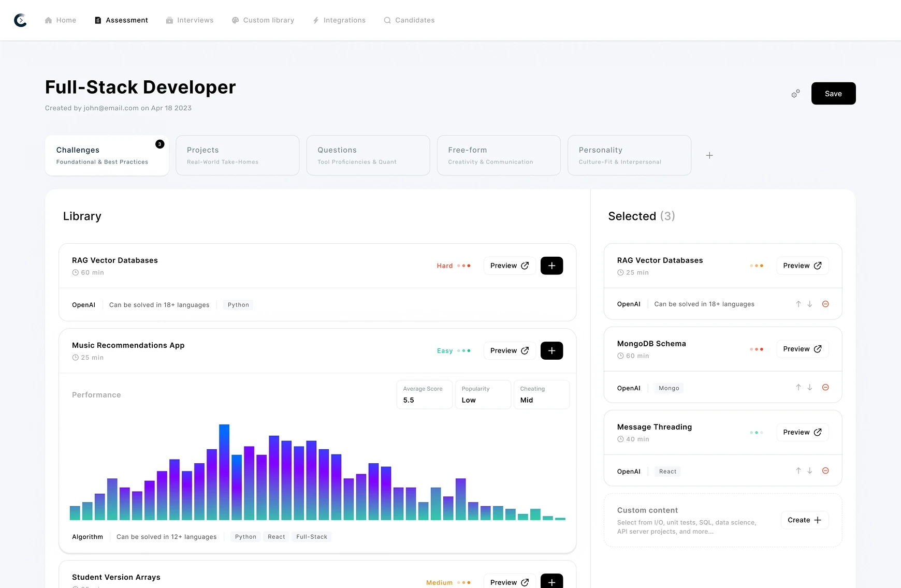Click the company logo in the top-left
Screen dimensions: 901x588
click(x=20, y=20)
